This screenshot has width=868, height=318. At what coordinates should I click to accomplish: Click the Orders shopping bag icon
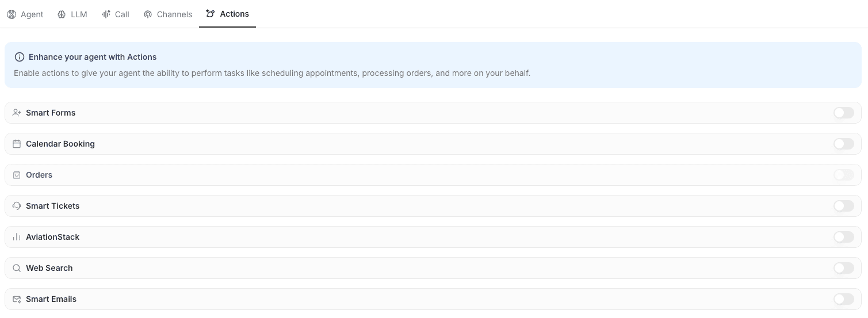tap(17, 175)
